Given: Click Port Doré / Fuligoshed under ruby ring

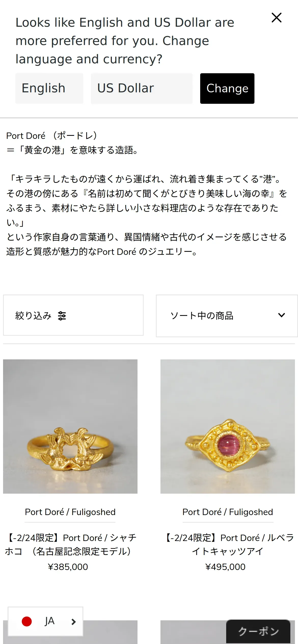Looking at the screenshot, I should pos(228,512).
